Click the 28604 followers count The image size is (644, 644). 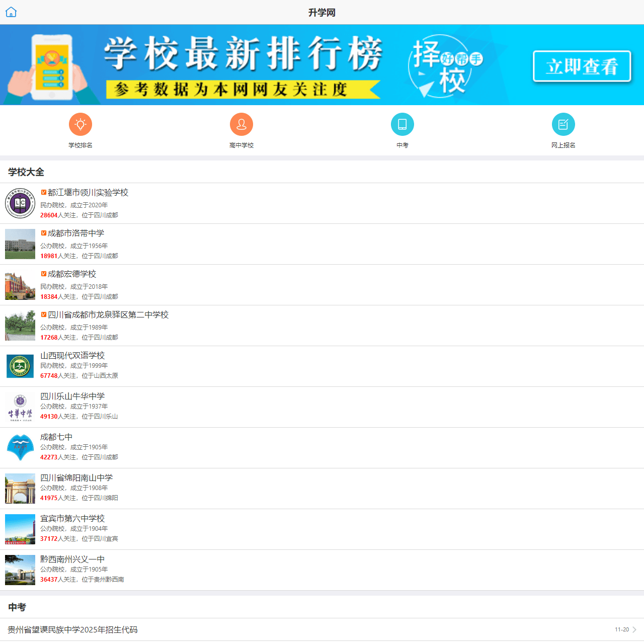click(49, 215)
